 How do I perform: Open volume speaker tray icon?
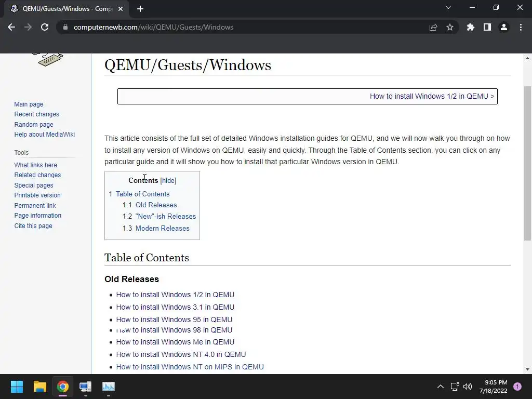click(x=468, y=387)
